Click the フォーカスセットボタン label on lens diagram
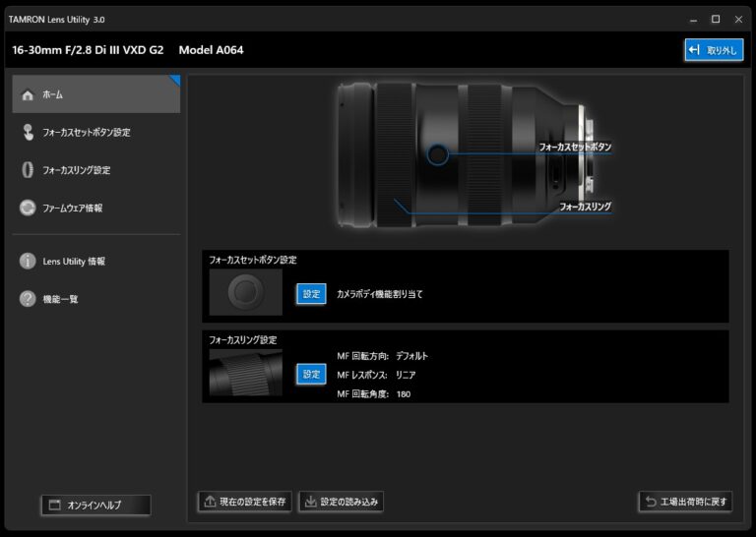The image size is (756, 537). pos(575,147)
